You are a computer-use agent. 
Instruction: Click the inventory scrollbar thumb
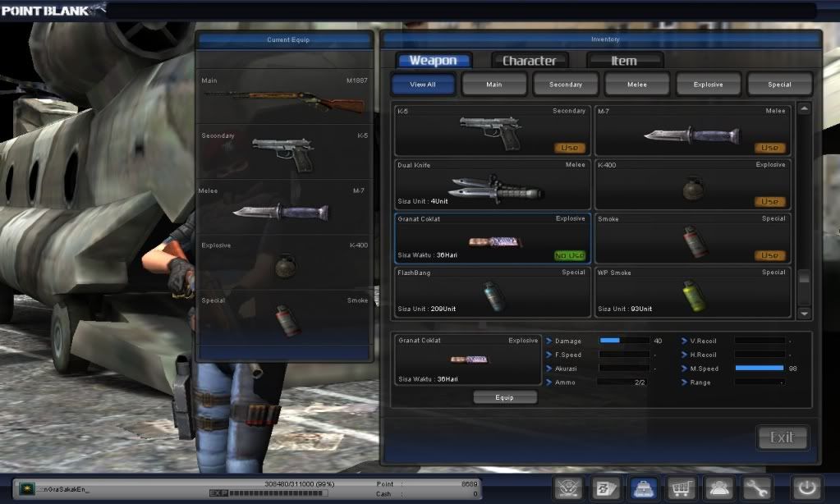tap(804, 277)
